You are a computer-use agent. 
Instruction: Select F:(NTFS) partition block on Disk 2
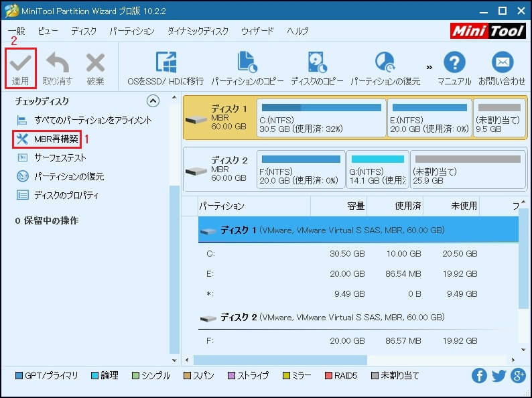pos(301,170)
